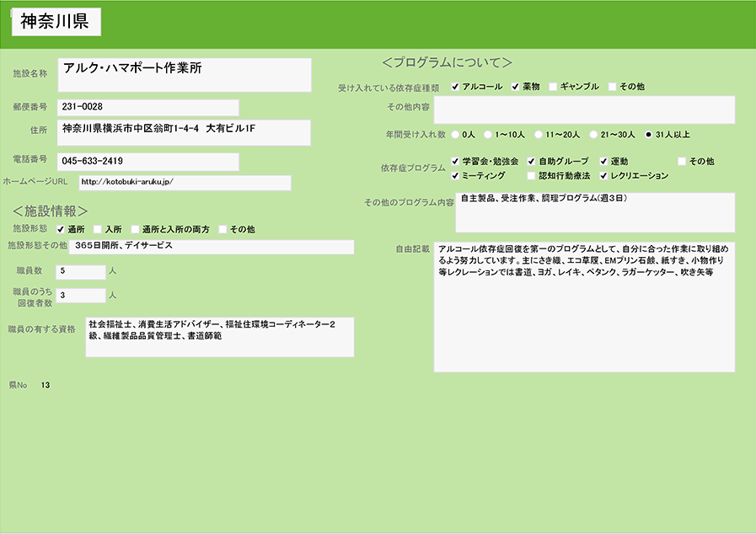This screenshot has height=534, width=756.
Task: Click the 施設名称 text field
Action: tap(184, 74)
